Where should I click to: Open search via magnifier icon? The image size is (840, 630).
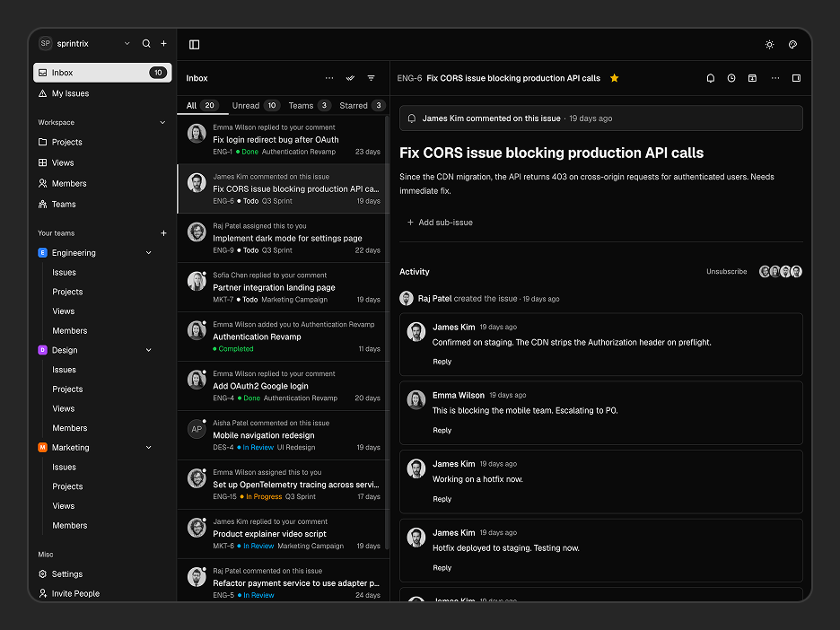(x=146, y=43)
